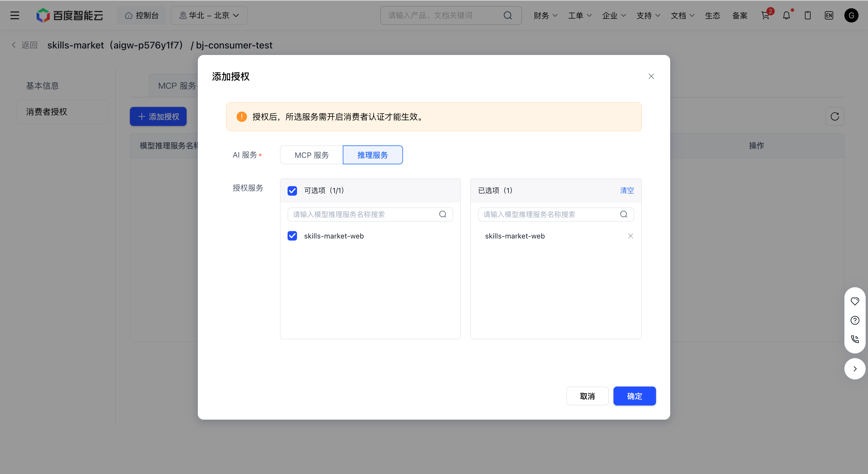This screenshot has width=868, height=474.
Task: Open the 生态 menu item
Action: (x=713, y=16)
